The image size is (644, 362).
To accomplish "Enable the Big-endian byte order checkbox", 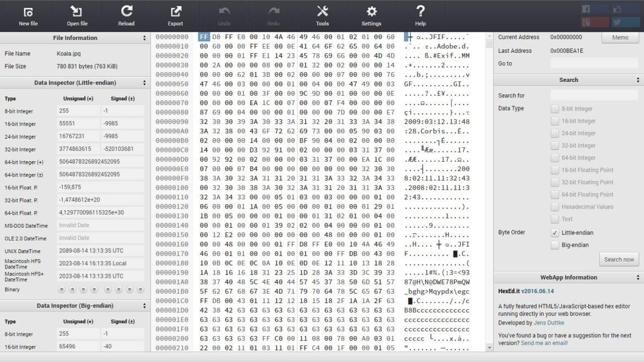I will (556, 245).
